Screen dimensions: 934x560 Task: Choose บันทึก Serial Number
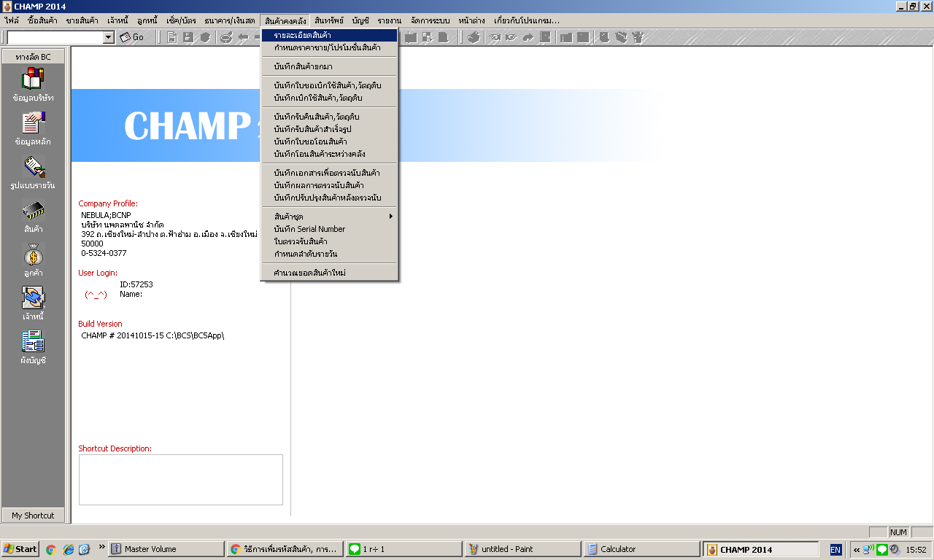coord(330,229)
